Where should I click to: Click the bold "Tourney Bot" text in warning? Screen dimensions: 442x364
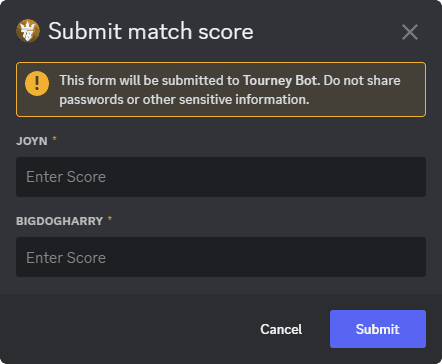point(280,81)
